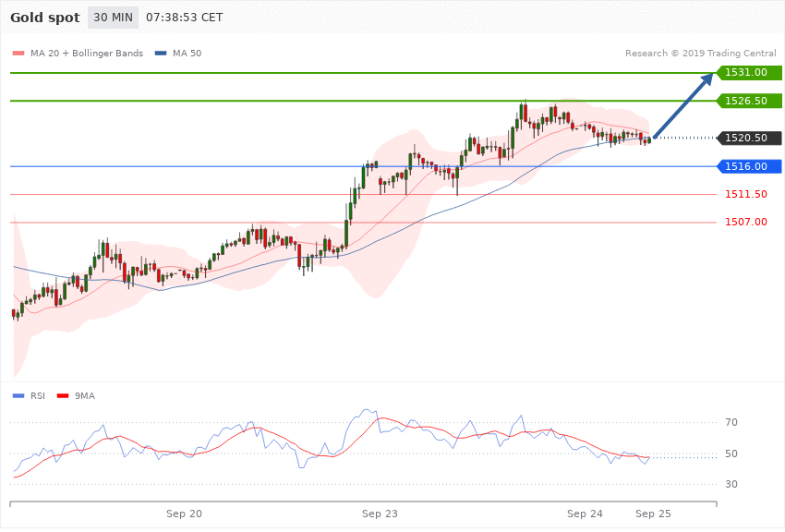Click the Sep 23 date axis label
This screenshot has height=532, width=785.
(x=380, y=514)
